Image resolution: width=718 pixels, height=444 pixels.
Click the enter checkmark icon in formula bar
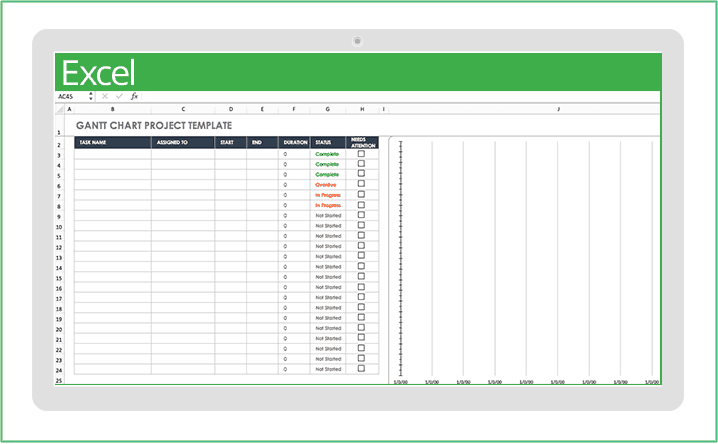[x=119, y=97]
